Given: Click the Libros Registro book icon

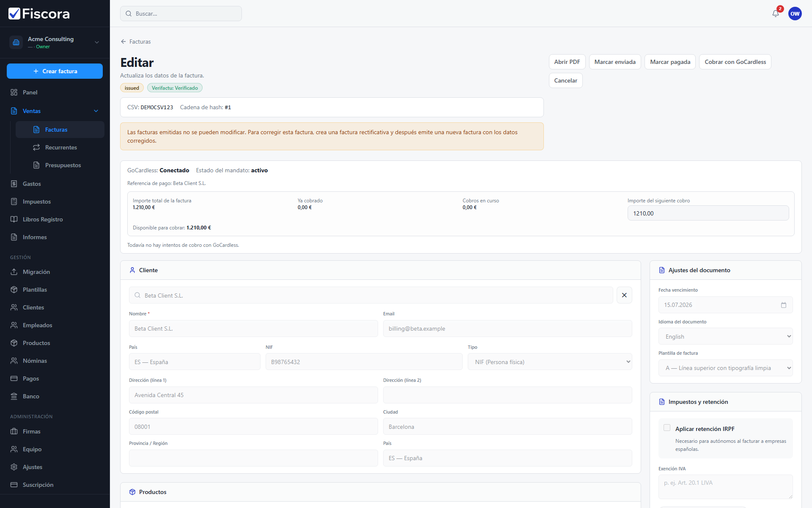Looking at the screenshot, I should click(14, 219).
